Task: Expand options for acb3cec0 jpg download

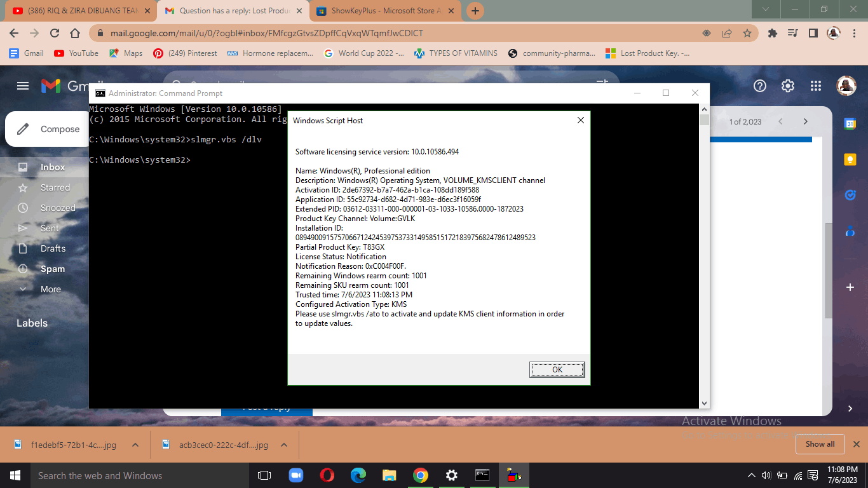Action: 284,445
